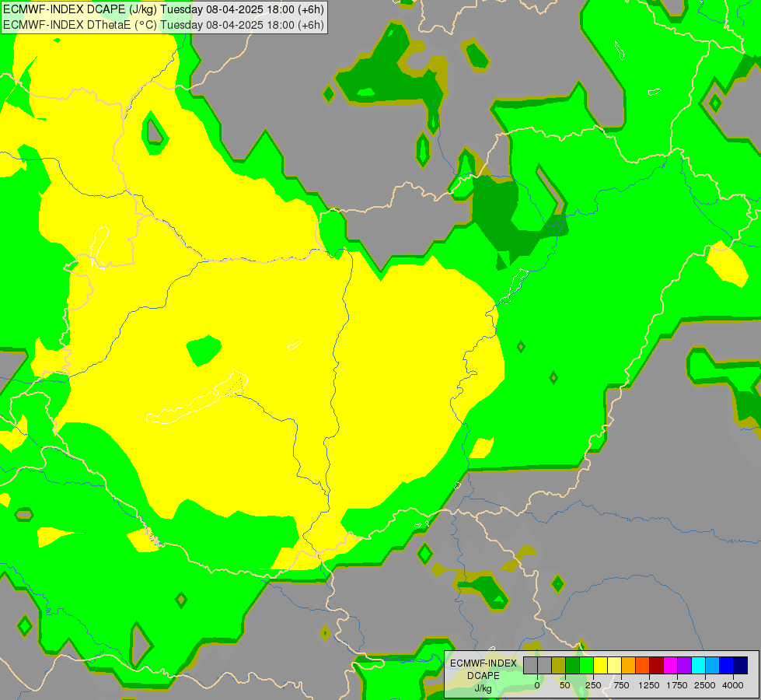The image size is (761, 700).
Task: Click the red-orange legend swatch
Action: pyautogui.click(x=643, y=666)
